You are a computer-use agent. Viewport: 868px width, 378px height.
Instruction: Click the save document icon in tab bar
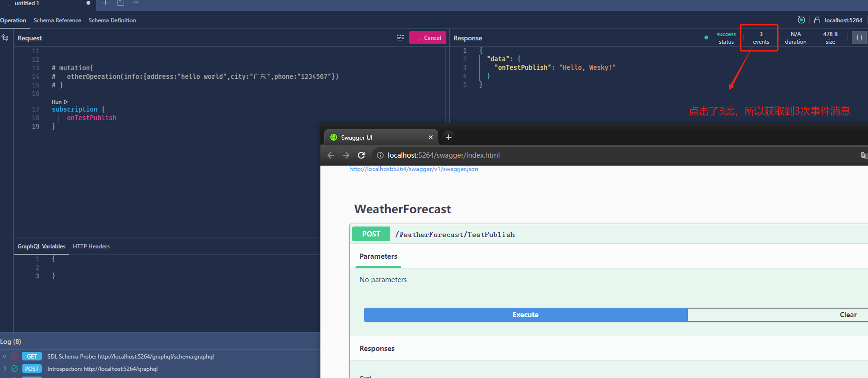click(x=121, y=3)
